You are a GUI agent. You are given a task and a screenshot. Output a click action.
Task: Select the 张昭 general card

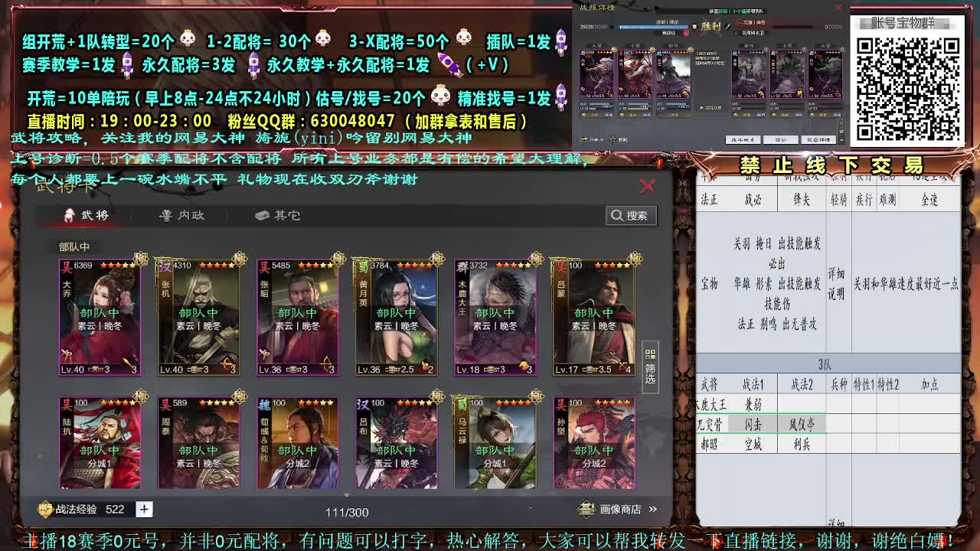[x=297, y=317]
